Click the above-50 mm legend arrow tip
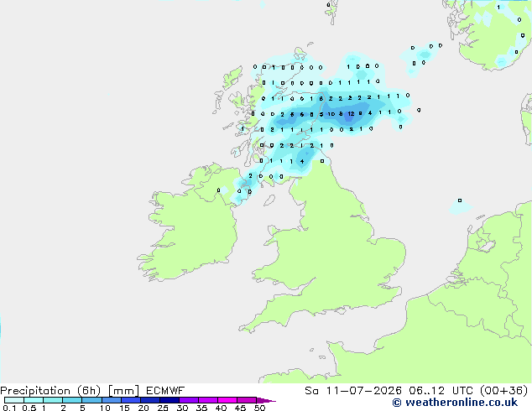 (266, 400)
